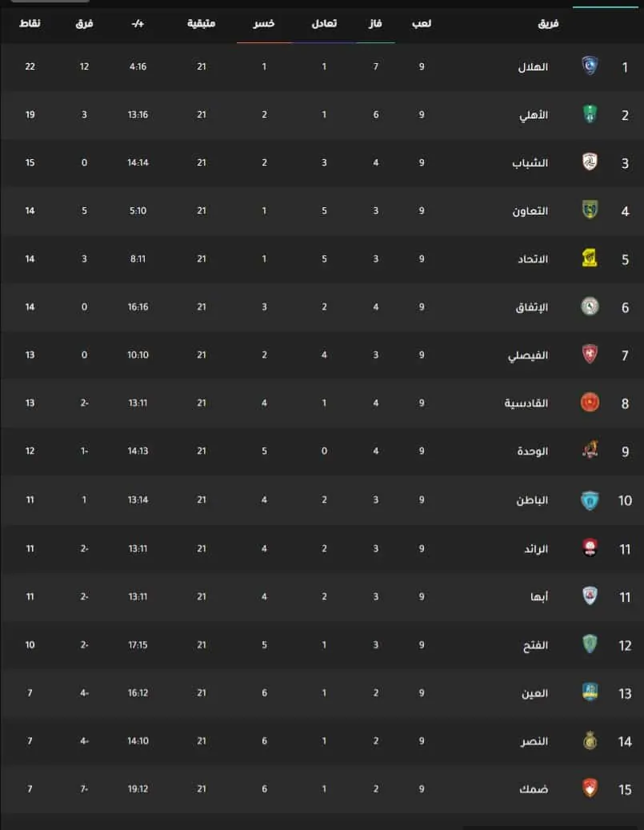This screenshot has height=830, width=644.
Task: Click the Al-Nassr club crest
Action: [x=590, y=740]
